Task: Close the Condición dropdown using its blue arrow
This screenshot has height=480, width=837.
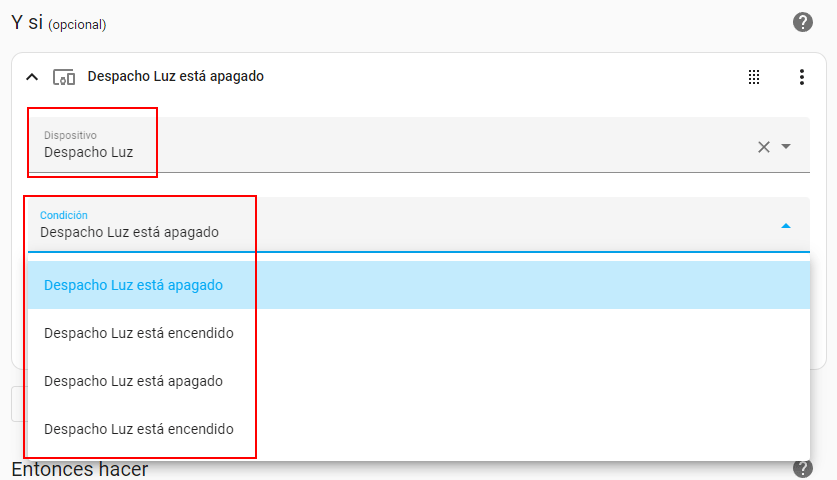Action: click(786, 226)
